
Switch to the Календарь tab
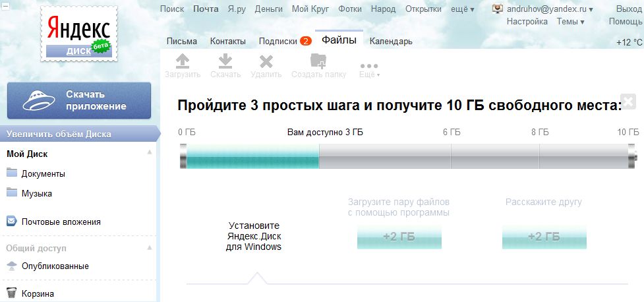point(391,41)
